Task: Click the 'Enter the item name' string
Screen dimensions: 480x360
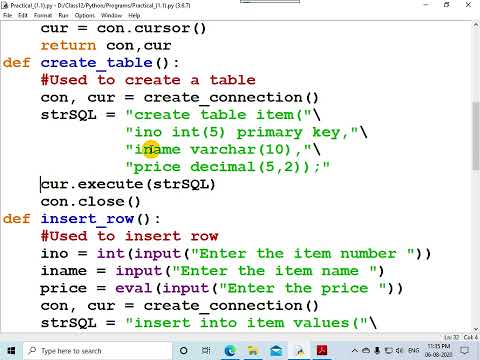Action: [x=275, y=271]
